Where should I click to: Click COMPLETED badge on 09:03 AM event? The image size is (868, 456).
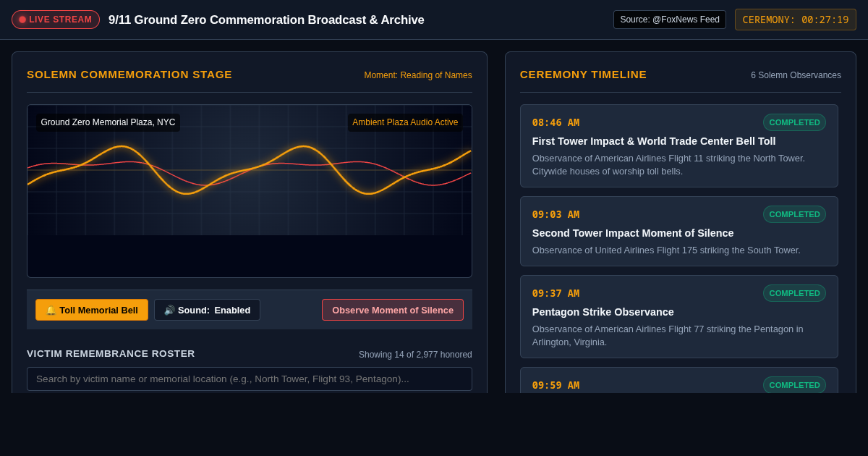click(794, 214)
